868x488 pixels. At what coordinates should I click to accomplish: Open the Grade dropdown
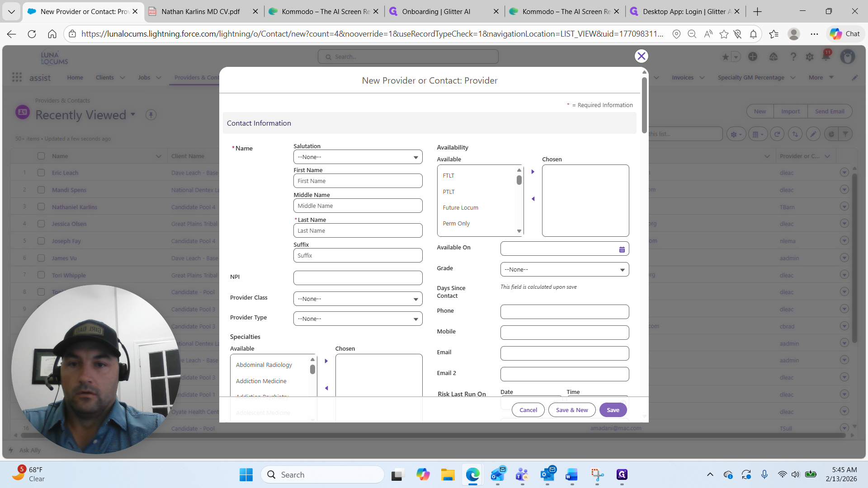(x=565, y=269)
